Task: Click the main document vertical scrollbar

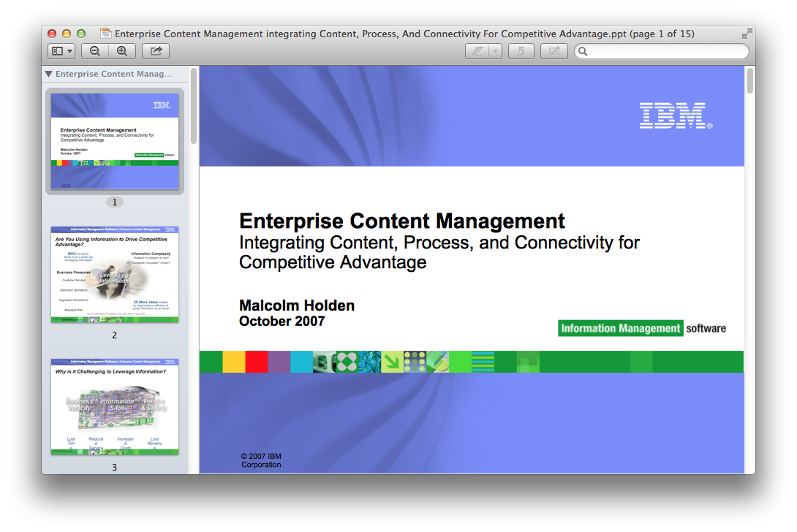Action: [750, 81]
